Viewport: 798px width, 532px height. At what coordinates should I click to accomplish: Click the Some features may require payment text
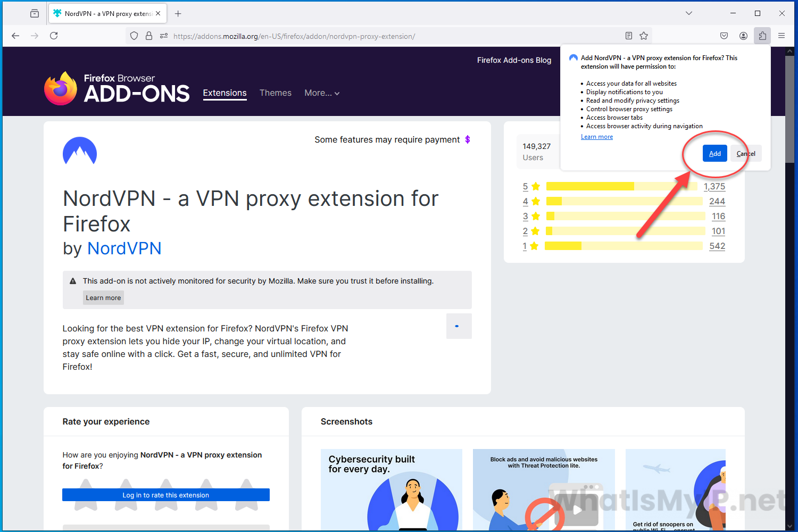coord(387,139)
